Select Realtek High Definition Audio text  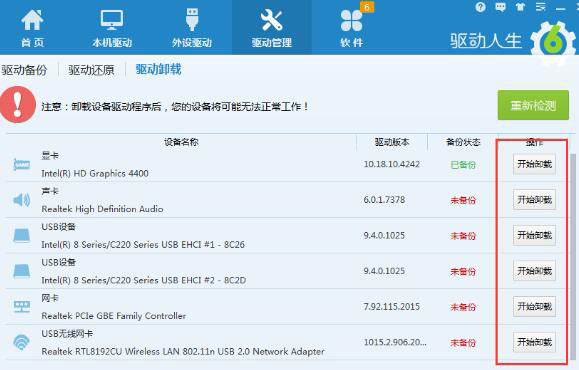(102, 209)
